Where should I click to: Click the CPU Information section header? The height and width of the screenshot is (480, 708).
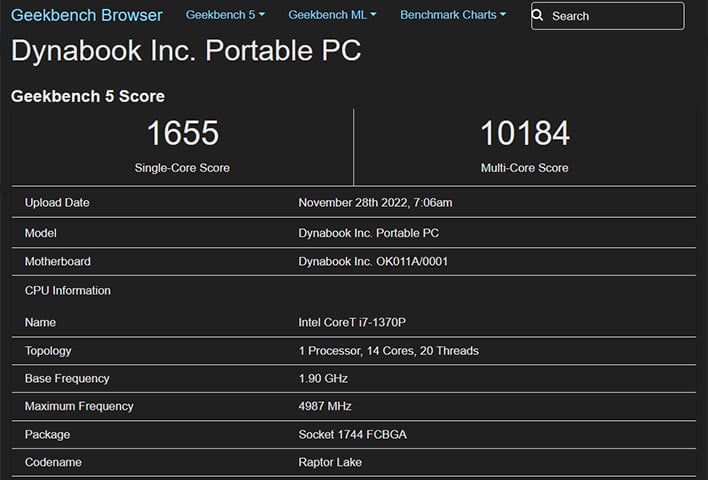[x=68, y=290]
